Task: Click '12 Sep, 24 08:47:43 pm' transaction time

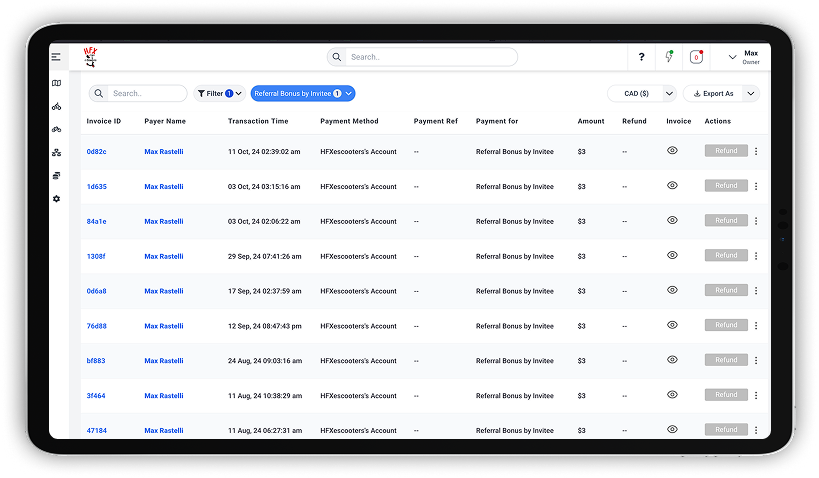Action: coord(264,326)
